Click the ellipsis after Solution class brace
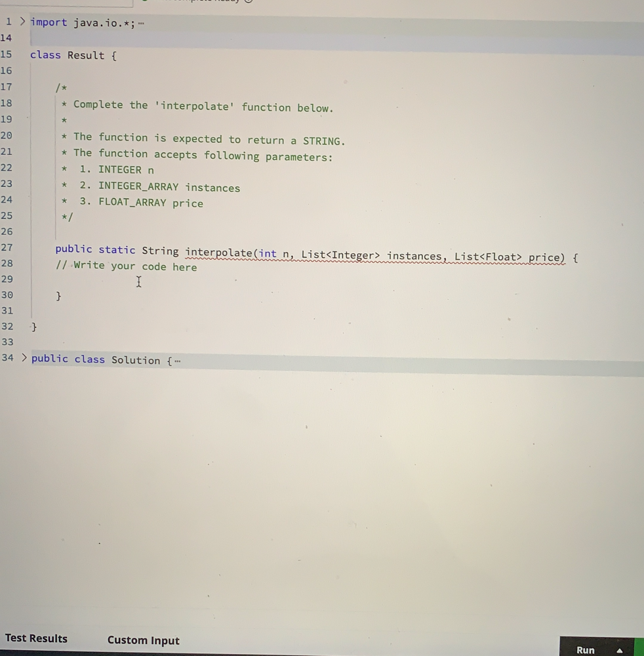Screen dimensions: 644x656 (x=178, y=361)
